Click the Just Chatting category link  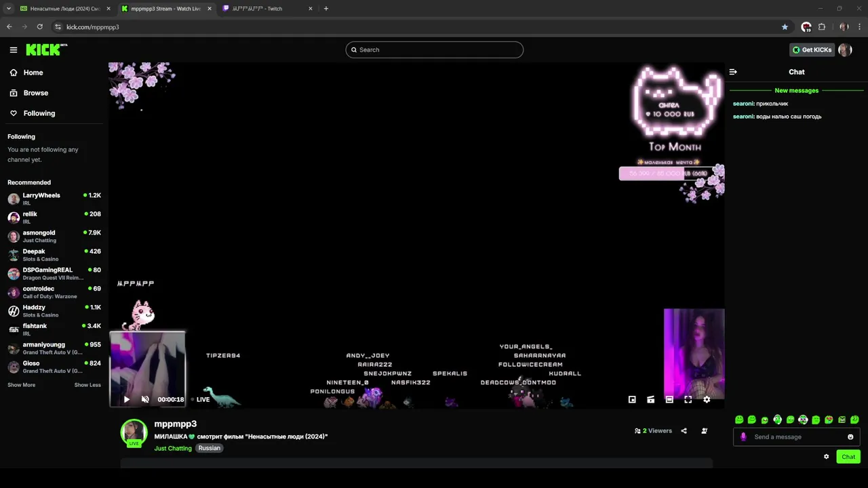(173, 448)
